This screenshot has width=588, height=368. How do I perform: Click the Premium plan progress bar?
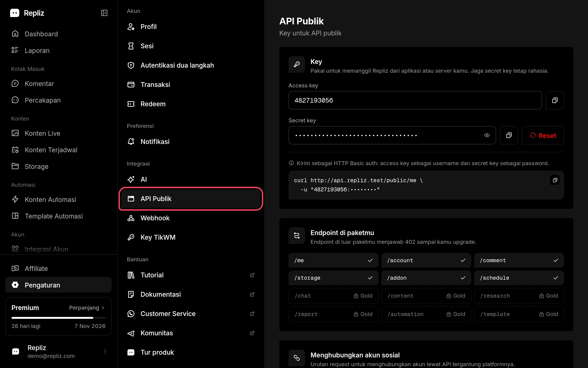[59, 318]
